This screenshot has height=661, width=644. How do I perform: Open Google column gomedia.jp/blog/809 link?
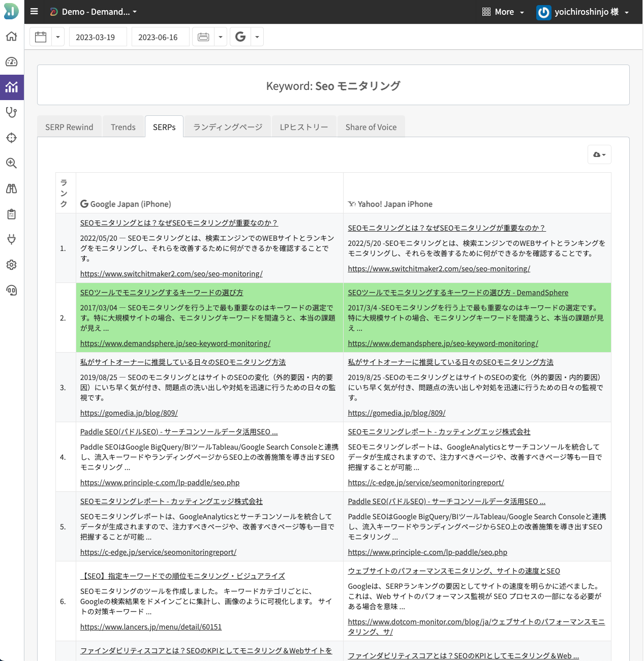tap(129, 413)
